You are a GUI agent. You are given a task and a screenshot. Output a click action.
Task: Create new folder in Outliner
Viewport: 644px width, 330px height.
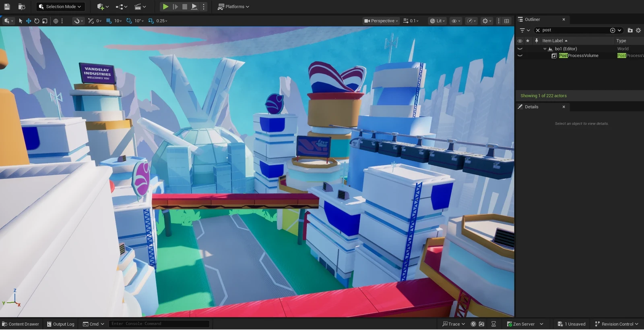(x=630, y=30)
